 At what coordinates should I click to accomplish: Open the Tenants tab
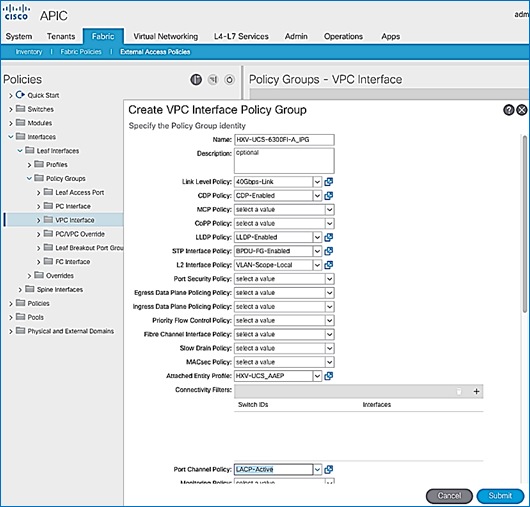click(61, 36)
